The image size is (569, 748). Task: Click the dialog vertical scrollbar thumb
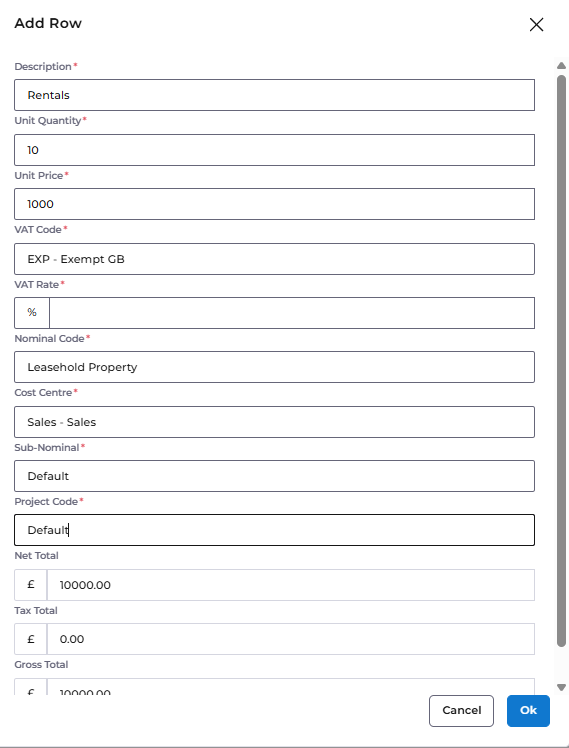[561, 361]
